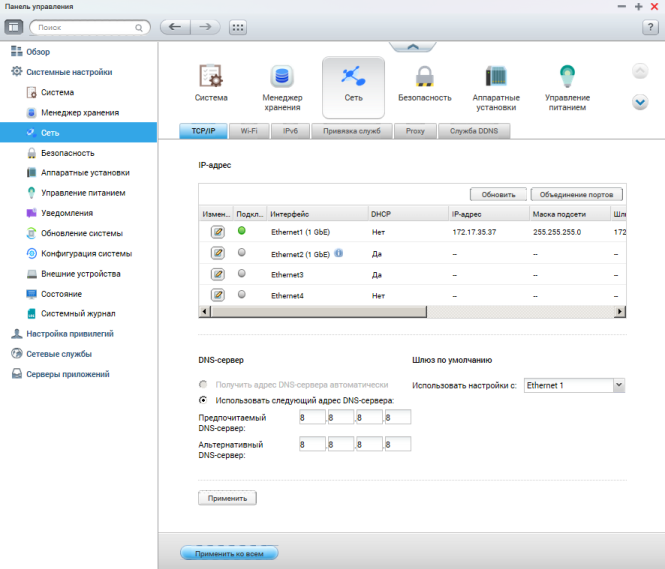Click the Применить button
Viewport: 665px width, 569px height.
(227, 498)
